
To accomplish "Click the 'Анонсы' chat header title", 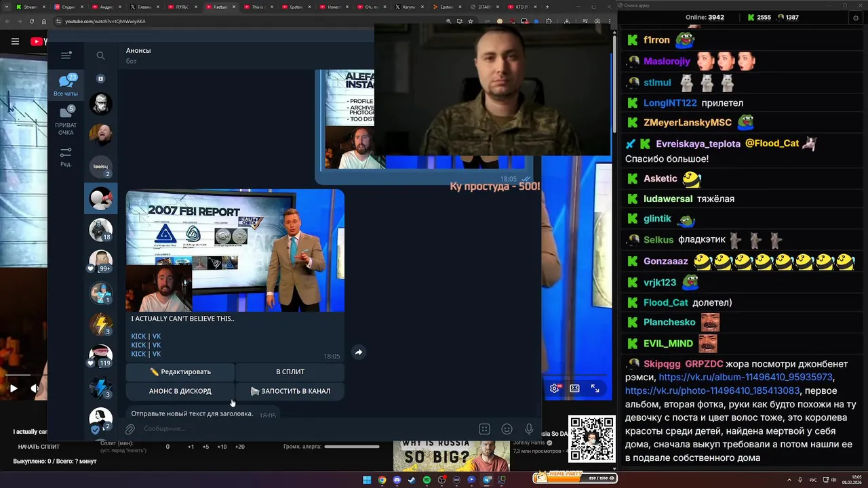I will click(138, 50).
